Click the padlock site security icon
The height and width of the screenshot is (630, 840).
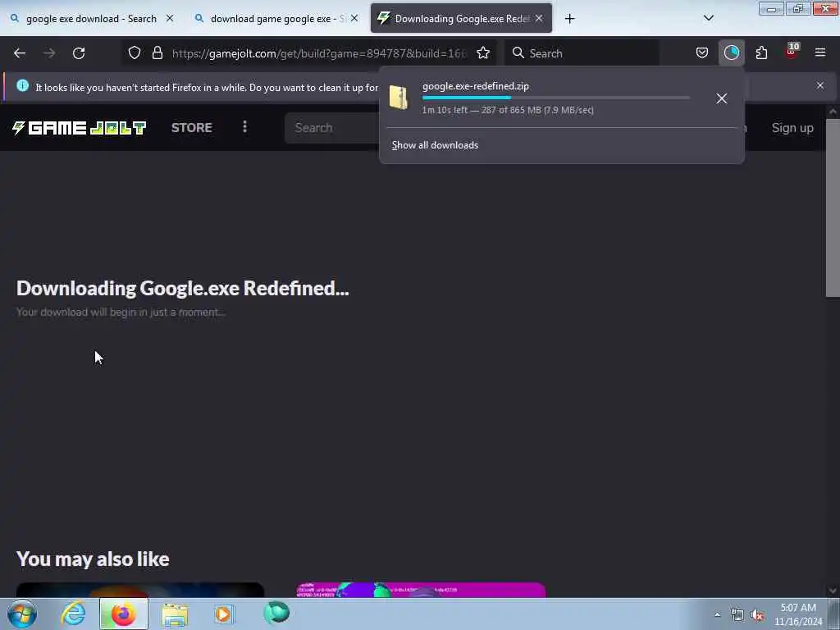pyautogui.click(x=157, y=52)
